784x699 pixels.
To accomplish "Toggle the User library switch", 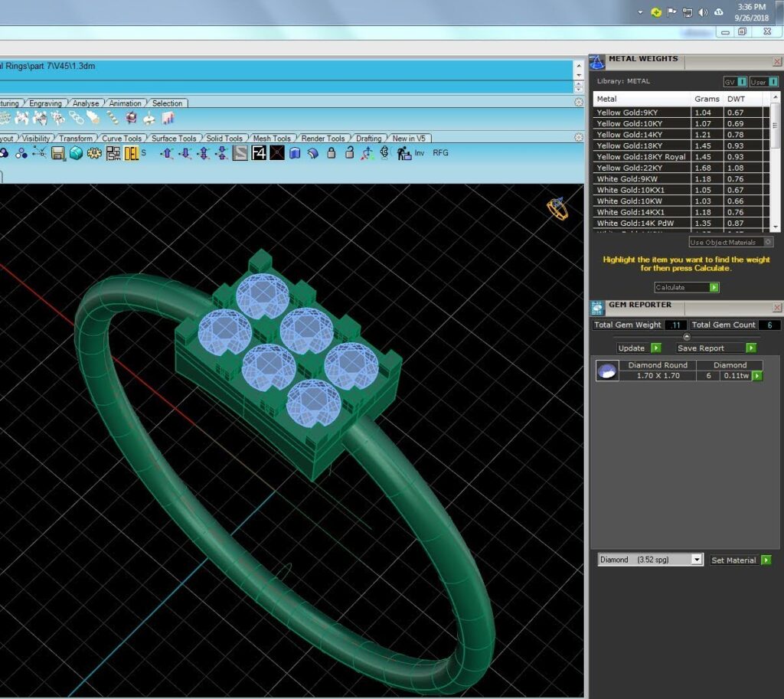I will 763,81.
